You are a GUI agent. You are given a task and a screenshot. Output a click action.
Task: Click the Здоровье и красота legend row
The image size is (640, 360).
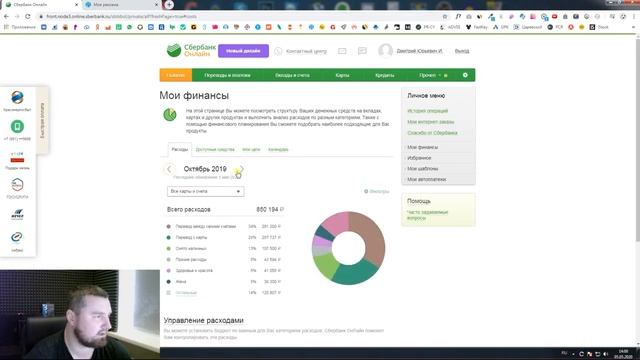pos(224,270)
